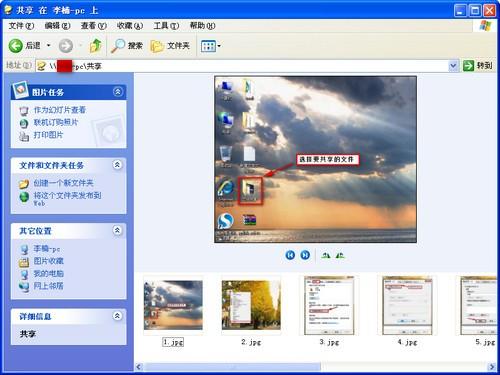Click 打印图片 link
Screen dimensions: 500x375
coord(48,135)
